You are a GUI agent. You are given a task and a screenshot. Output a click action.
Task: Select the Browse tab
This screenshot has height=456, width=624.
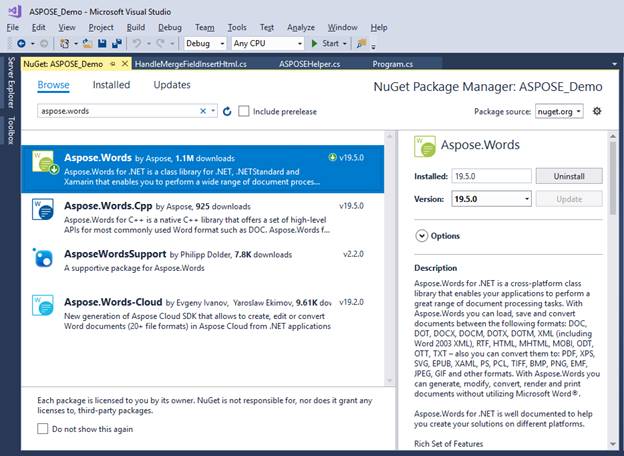pos(53,85)
